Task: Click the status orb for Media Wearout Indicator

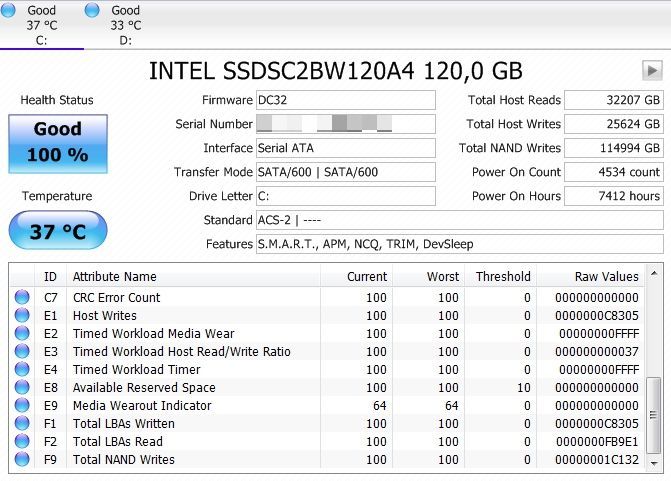Action: [x=22, y=406]
